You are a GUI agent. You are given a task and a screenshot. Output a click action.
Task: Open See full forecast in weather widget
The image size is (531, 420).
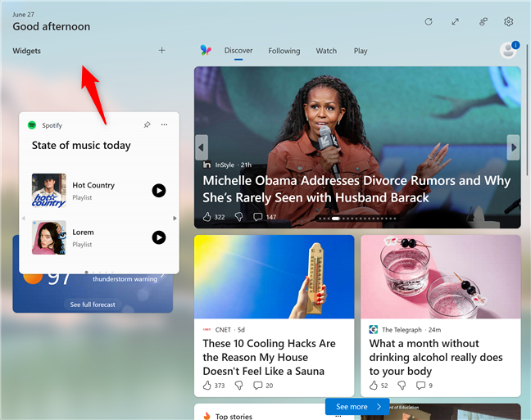[x=93, y=305]
